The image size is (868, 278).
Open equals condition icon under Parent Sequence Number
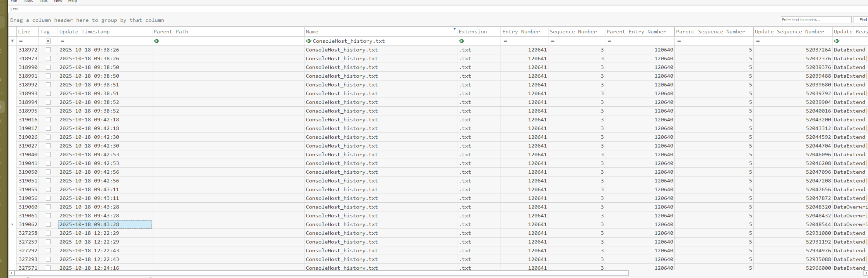[x=679, y=41]
